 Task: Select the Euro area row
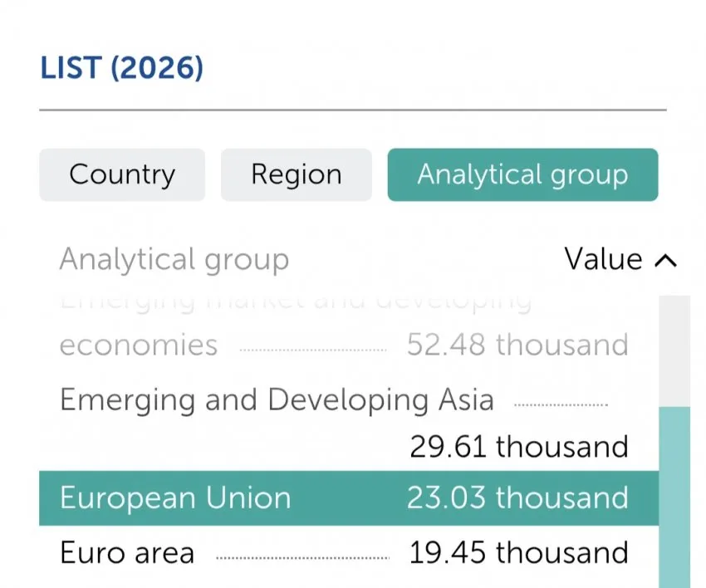pyautogui.click(x=349, y=553)
